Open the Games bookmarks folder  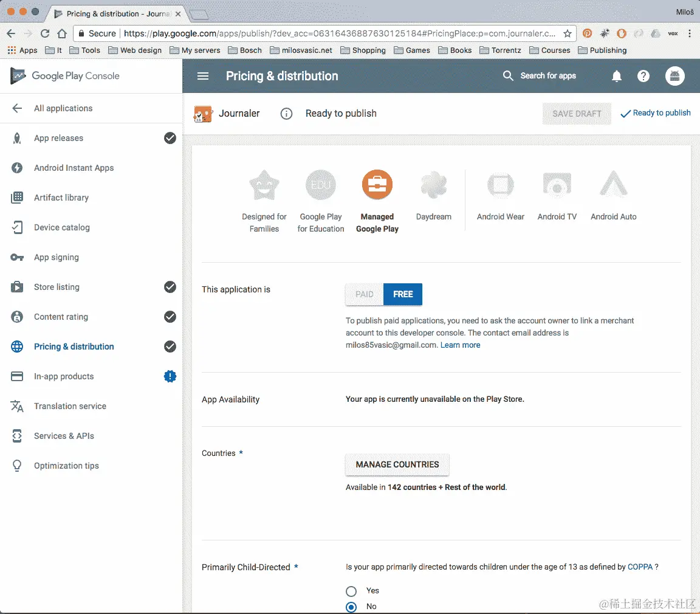(x=412, y=50)
